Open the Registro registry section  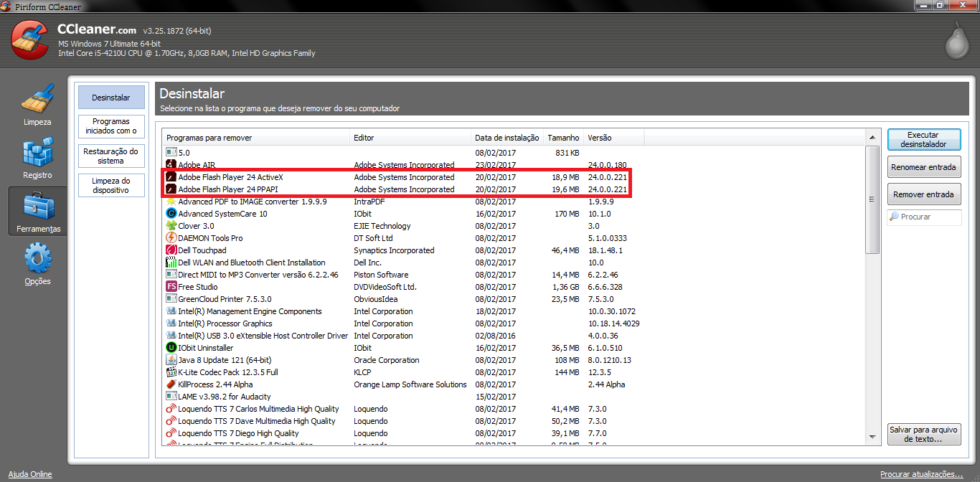pyautogui.click(x=37, y=158)
